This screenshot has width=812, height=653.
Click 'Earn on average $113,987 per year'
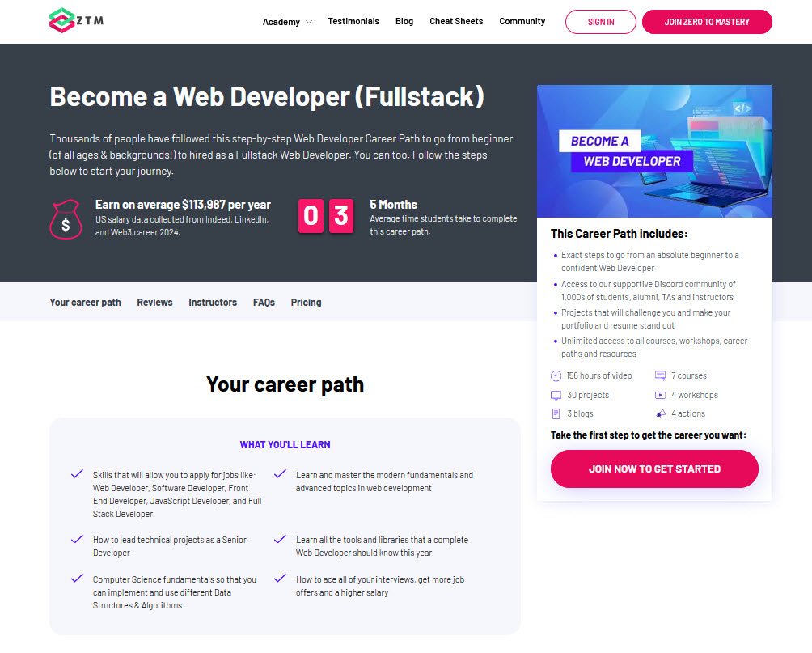[x=183, y=205]
